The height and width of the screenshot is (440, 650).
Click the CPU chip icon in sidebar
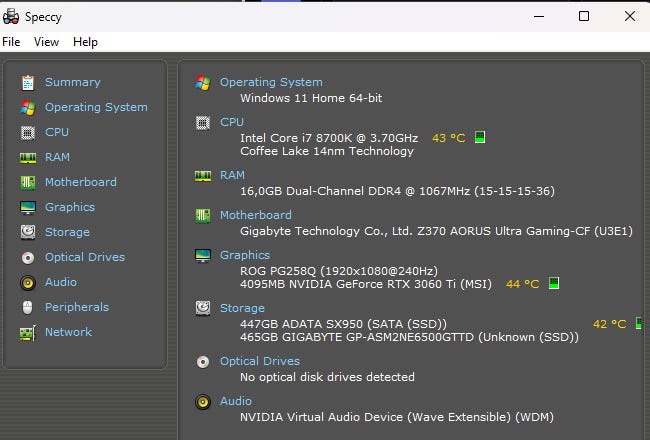pos(28,132)
